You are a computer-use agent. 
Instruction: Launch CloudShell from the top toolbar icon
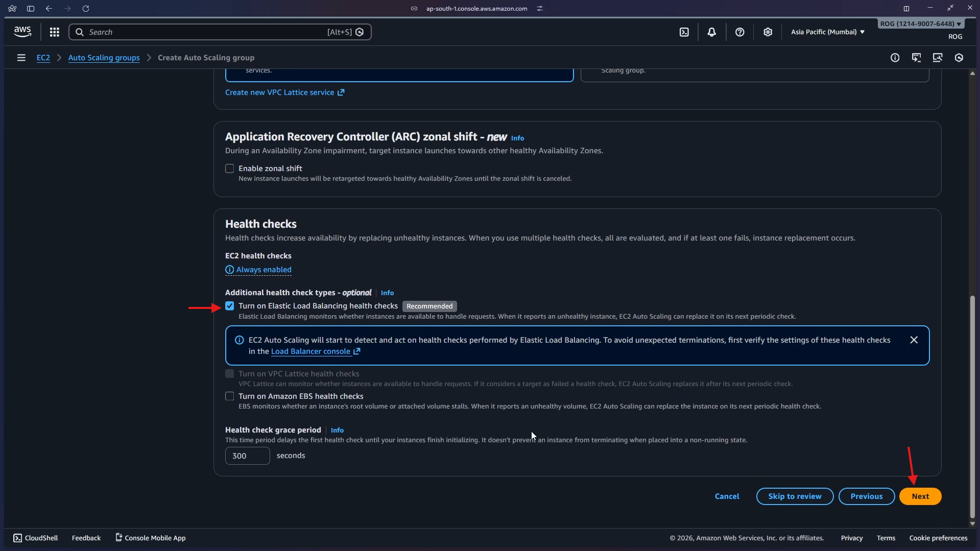(684, 32)
